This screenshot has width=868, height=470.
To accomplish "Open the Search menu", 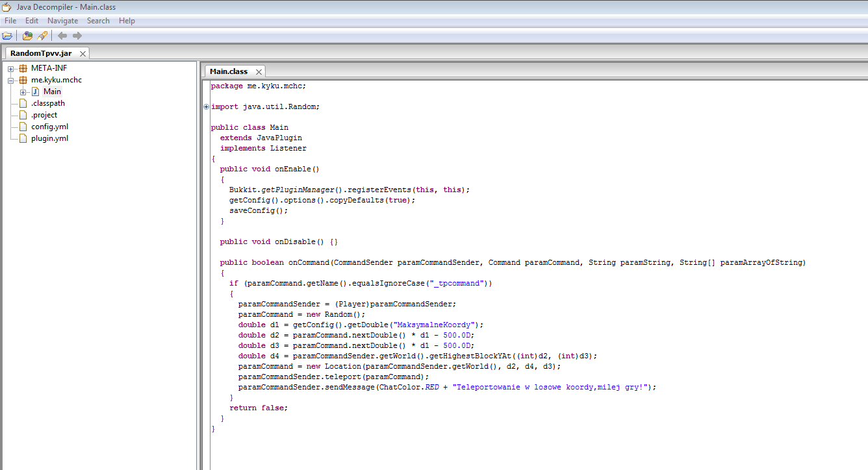I will 98,21.
